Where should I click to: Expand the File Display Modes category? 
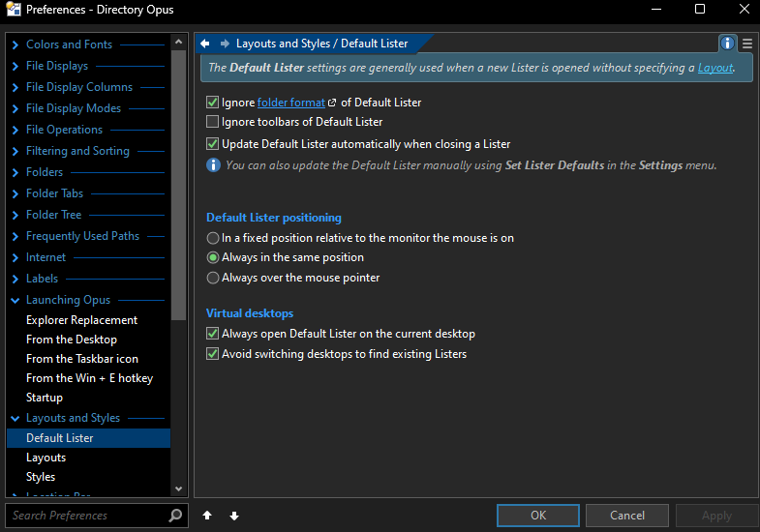(15, 108)
